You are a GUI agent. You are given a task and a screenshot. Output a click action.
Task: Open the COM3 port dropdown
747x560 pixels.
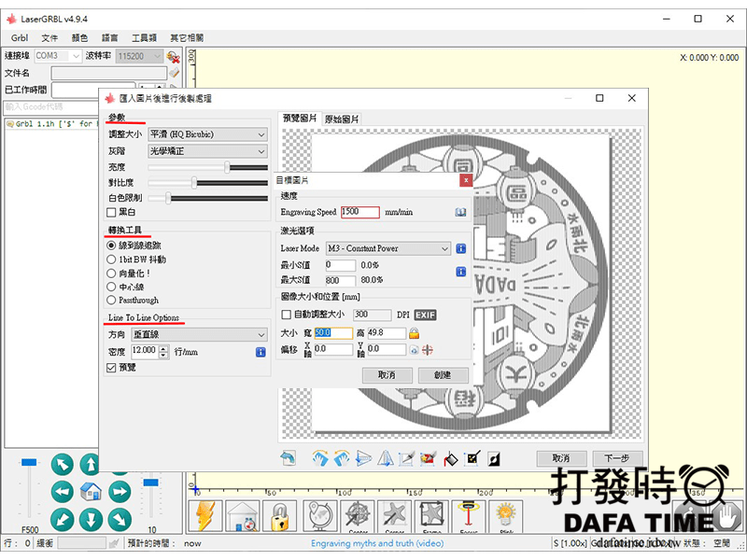point(58,56)
